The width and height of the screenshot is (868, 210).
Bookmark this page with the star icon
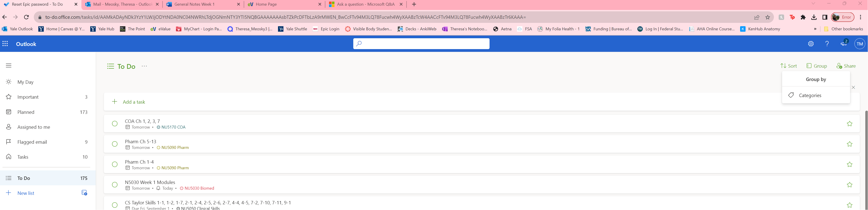tap(768, 17)
